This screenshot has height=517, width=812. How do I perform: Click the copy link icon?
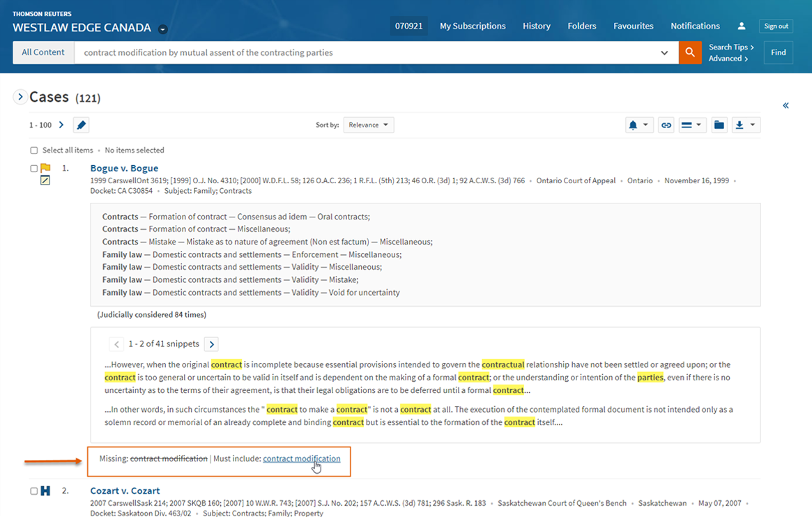tap(666, 125)
